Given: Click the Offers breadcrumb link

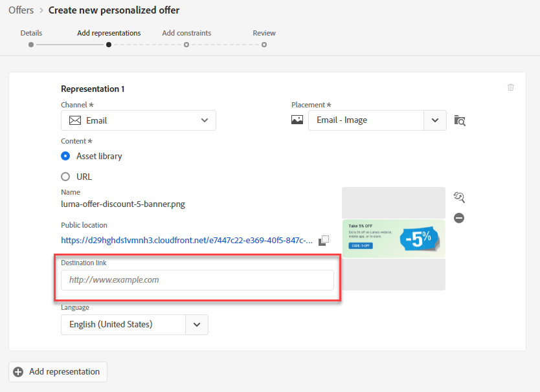Looking at the screenshot, I should point(21,10).
